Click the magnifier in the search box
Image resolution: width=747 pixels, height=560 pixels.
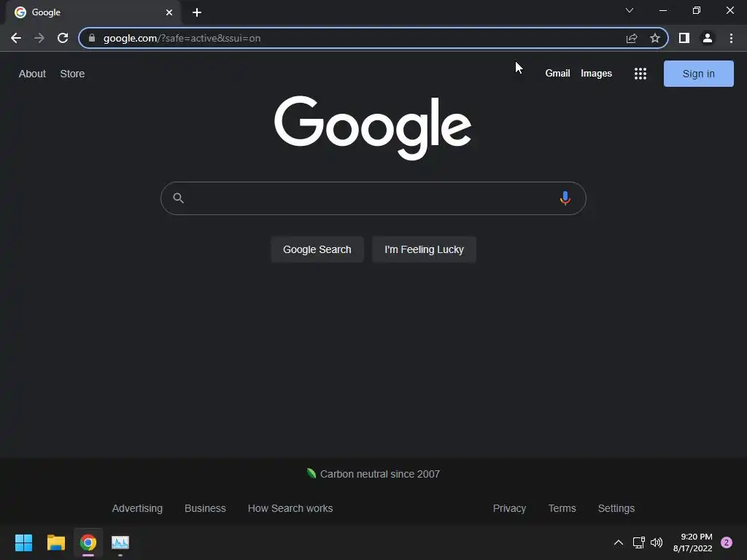coord(178,198)
